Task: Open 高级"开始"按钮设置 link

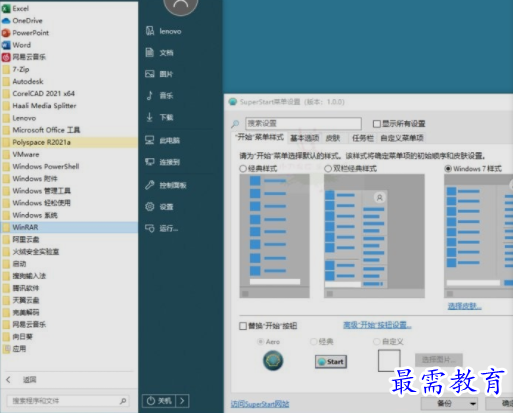Action: tap(377, 325)
